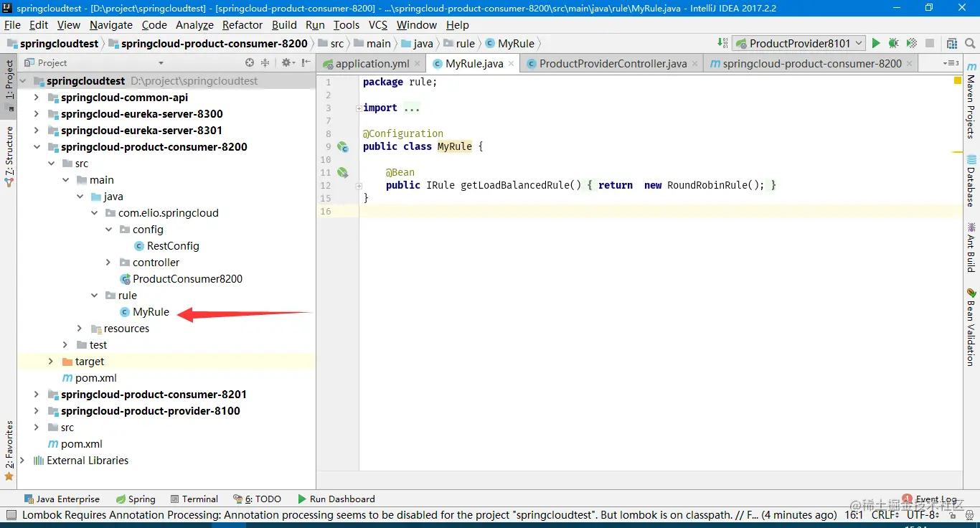Run with coverage icon in toolbar
Screen dimensions: 980x528
[x=912, y=43]
